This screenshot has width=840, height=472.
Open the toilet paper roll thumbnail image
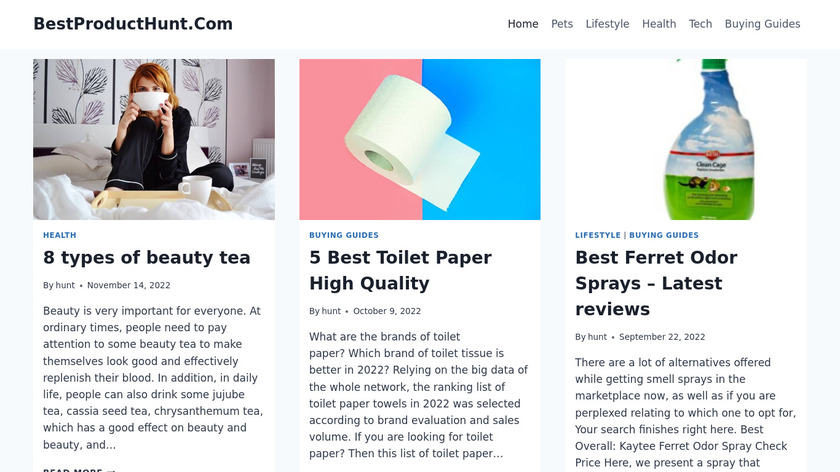(x=420, y=139)
